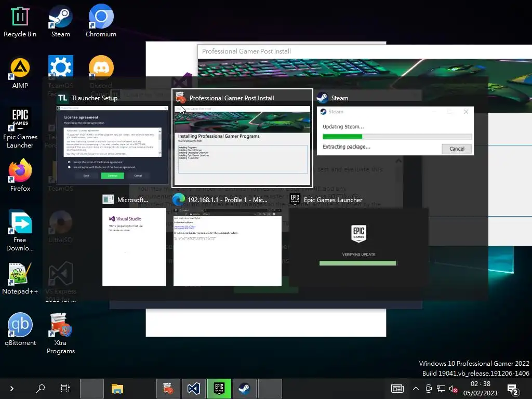This screenshot has width=532, height=399.
Task: Expand the taskbar chevron at far left
Action: tap(11, 389)
